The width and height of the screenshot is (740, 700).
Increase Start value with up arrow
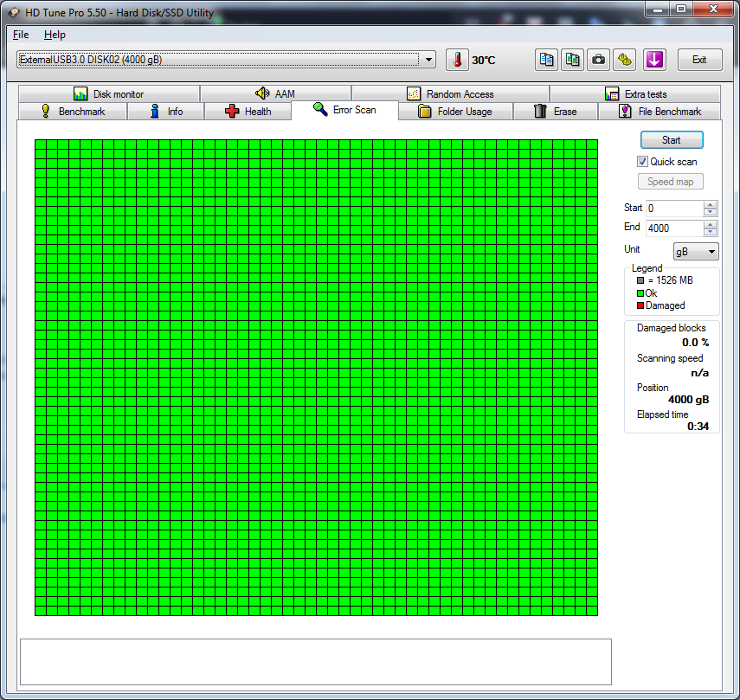710,205
